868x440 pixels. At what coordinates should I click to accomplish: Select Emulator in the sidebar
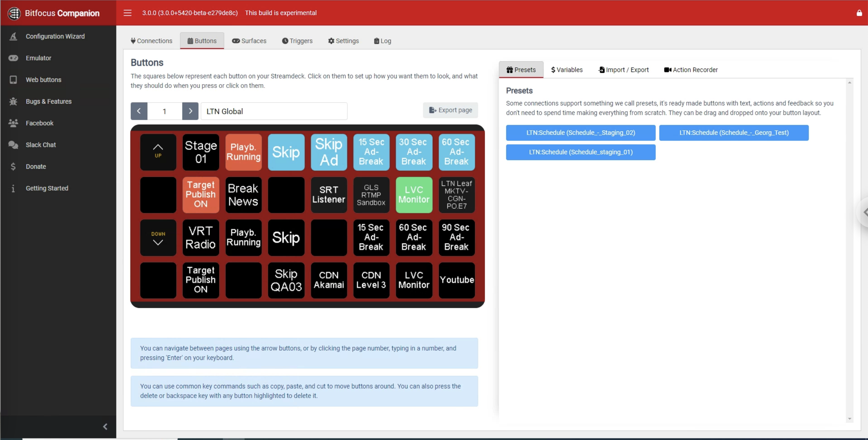(39, 58)
